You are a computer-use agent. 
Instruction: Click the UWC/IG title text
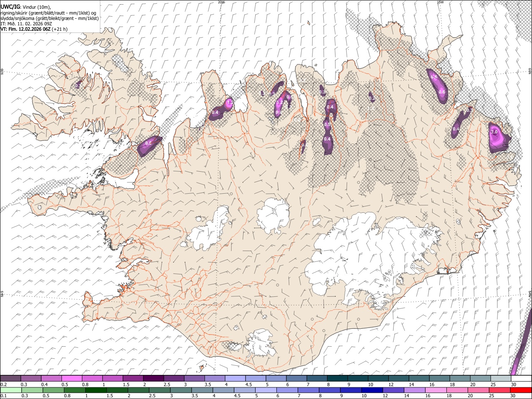[x=10, y=7]
